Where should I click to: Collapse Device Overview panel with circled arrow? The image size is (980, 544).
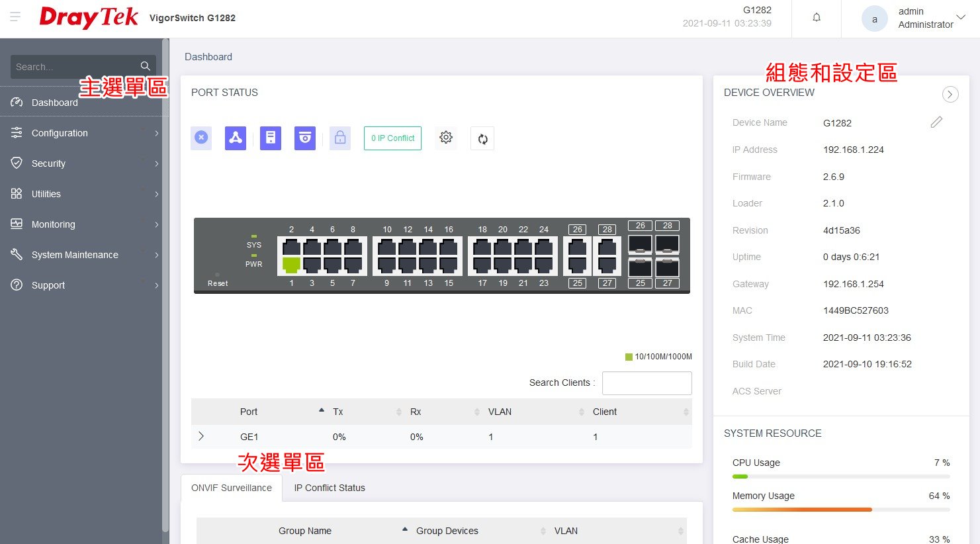(950, 94)
